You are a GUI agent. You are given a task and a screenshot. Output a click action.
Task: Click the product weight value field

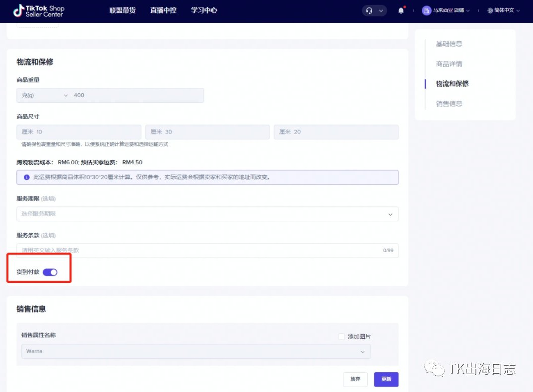click(x=136, y=95)
